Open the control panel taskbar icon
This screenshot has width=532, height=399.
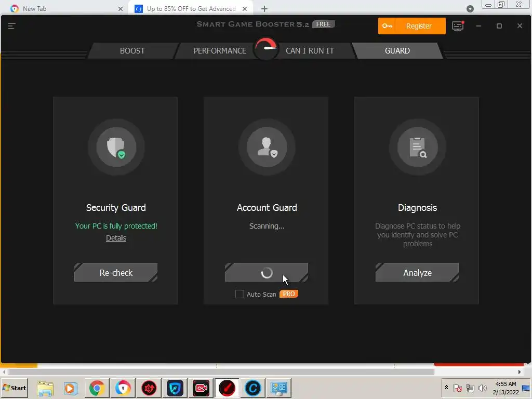279,388
